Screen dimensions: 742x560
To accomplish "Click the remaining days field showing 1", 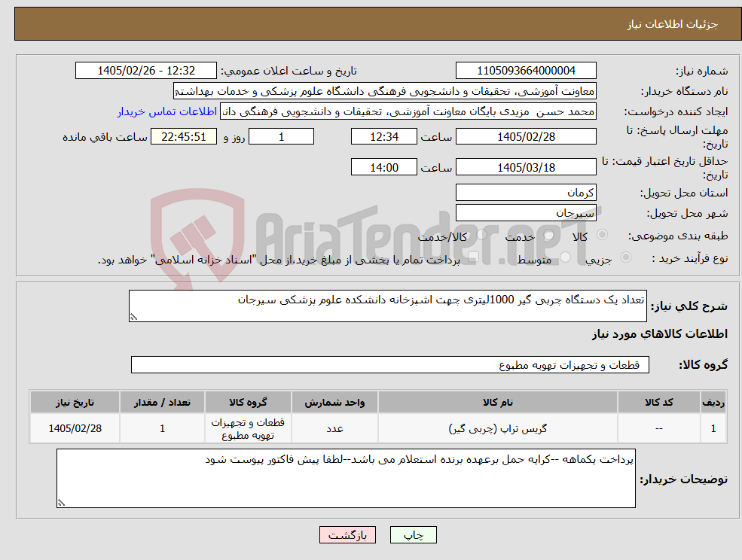I will tap(281, 137).
